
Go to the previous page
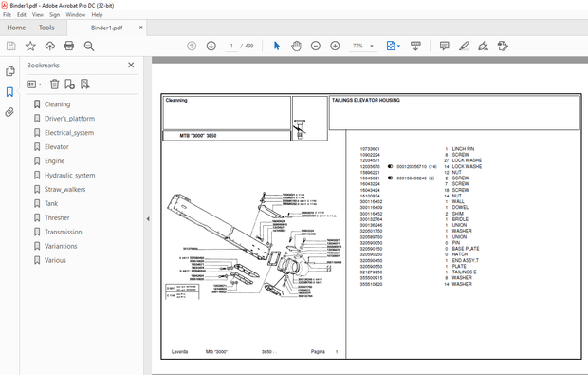point(192,46)
